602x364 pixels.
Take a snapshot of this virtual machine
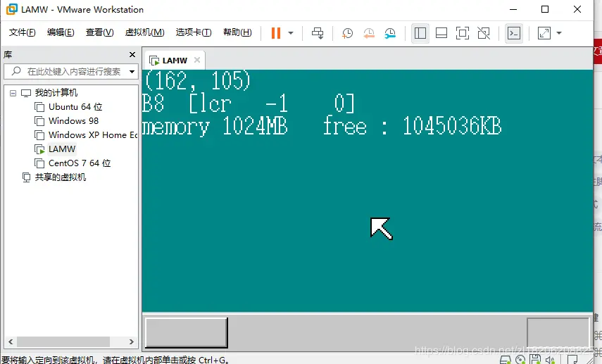347,33
